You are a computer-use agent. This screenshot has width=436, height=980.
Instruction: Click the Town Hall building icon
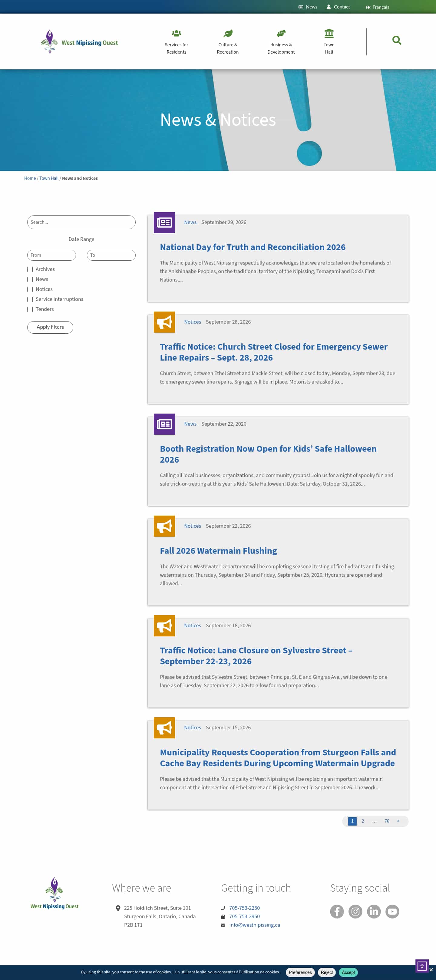pyautogui.click(x=329, y=34)
